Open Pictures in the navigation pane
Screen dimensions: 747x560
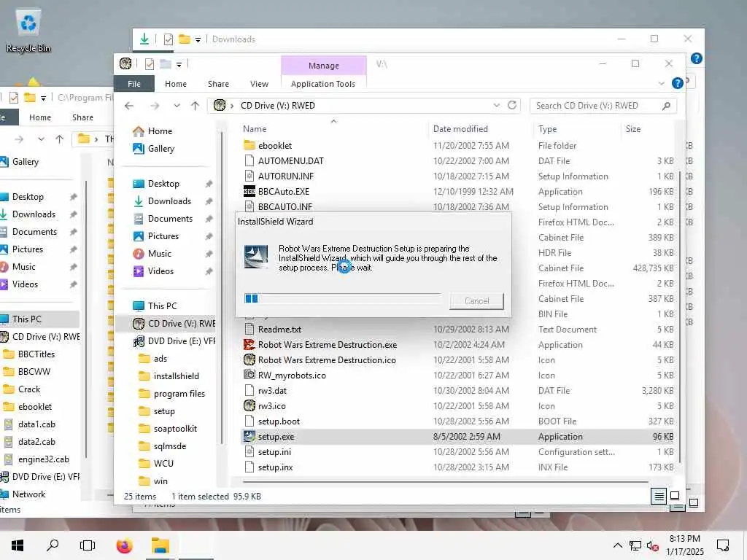click(x=163, y=236)
